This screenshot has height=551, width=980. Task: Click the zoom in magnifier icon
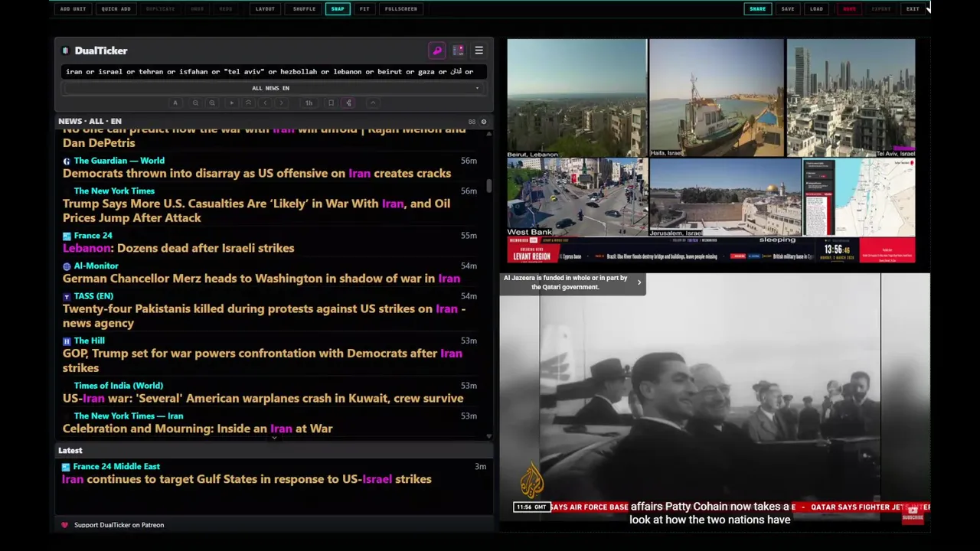pyautogui.click(x=212, y=103)
